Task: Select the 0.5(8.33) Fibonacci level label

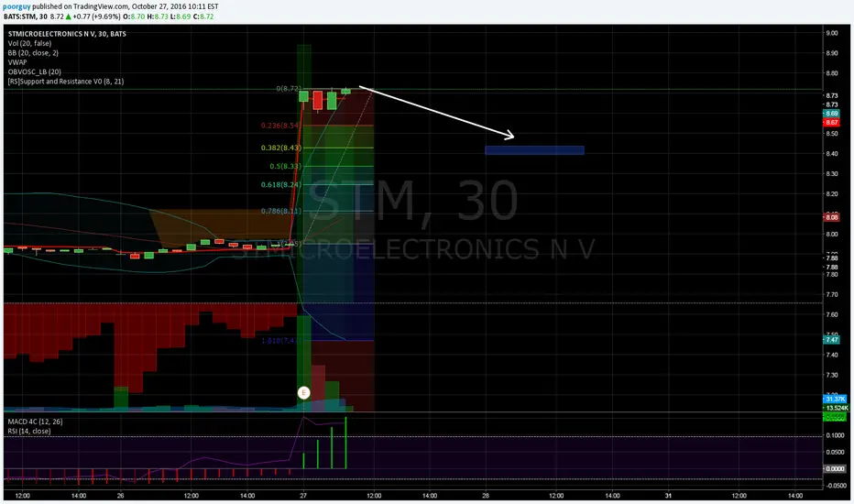Action: pyautogui.click(x=285, y=166)
